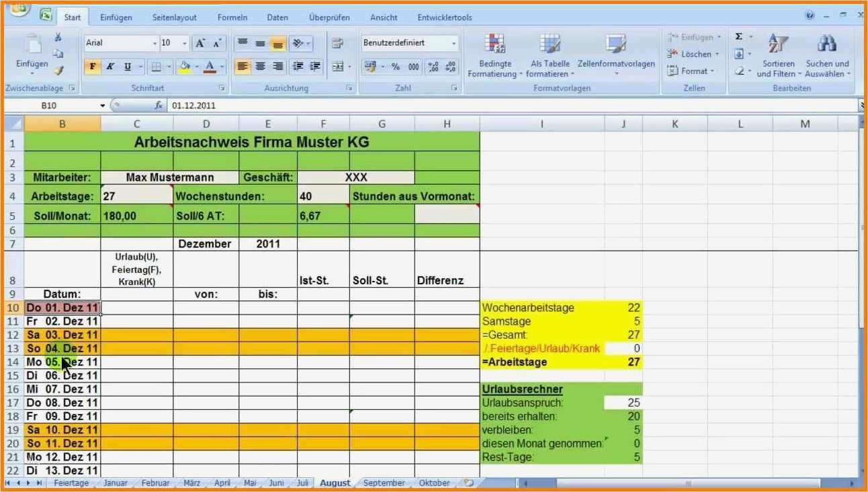The width and height of the screenshot is (868, 492).
Task: Click the font color A swatch
Action: click(x=210, y=67)
